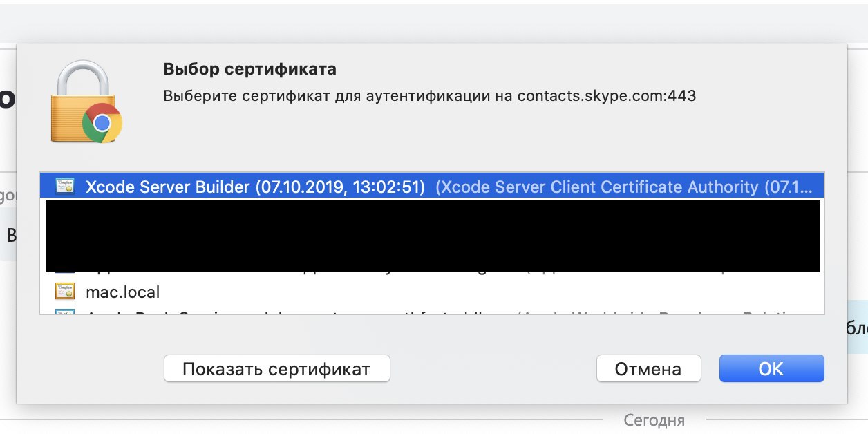
Task: Click the Сегодня date separator label
Action: pos(654,420)
